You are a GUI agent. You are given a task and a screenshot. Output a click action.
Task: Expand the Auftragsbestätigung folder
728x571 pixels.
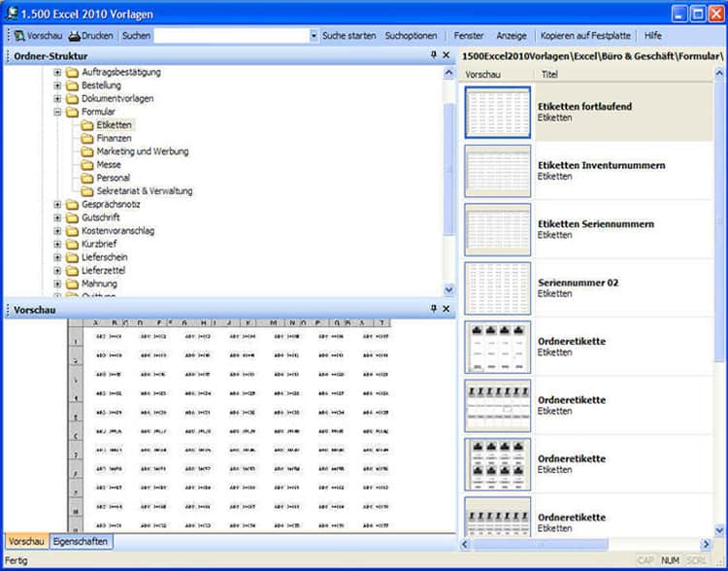pyautogui.click(x=57, y=73)
